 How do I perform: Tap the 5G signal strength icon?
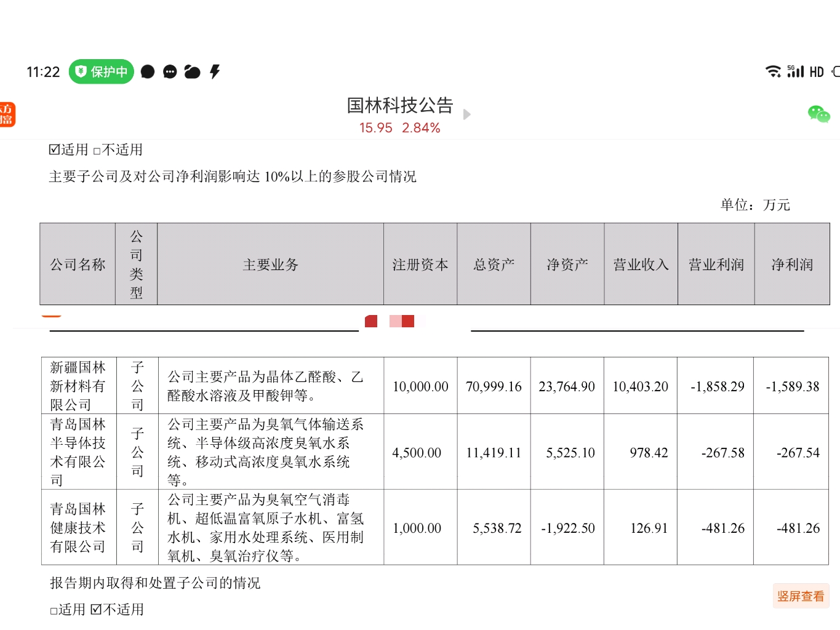coord(796,71)
